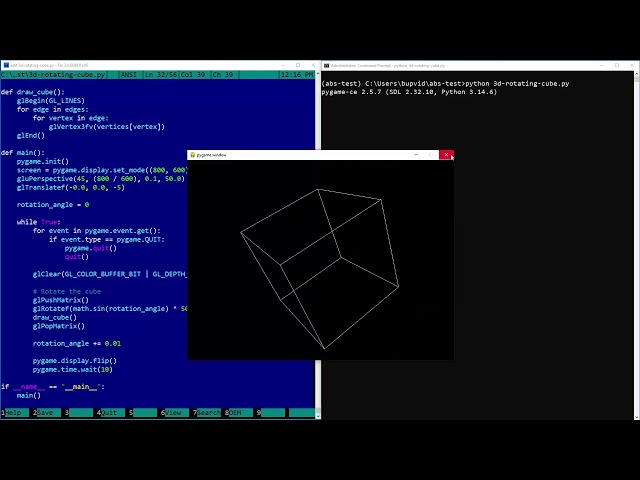Click the 'screen = pygame.display.set_mode' line
The height and width of the screenshot is (480, 640).
pos(102,170)
